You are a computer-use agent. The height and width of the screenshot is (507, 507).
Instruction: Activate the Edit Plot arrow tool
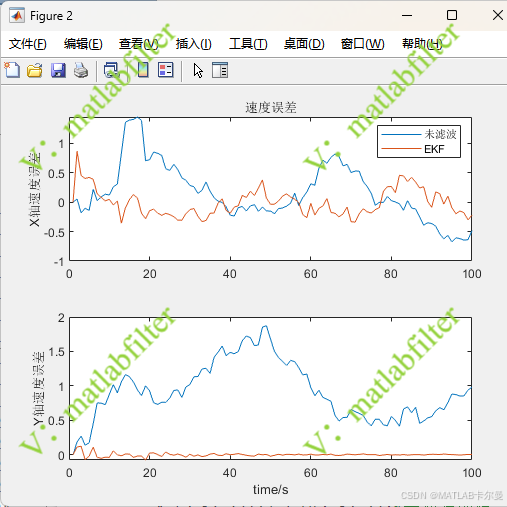198,70
